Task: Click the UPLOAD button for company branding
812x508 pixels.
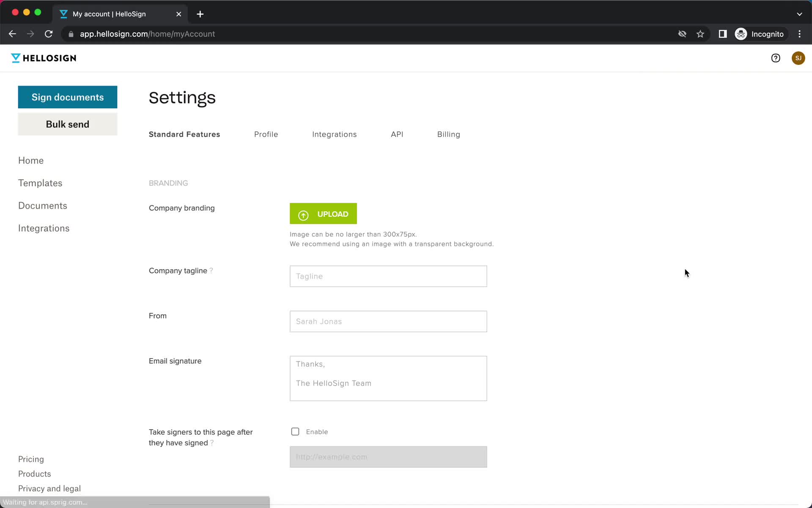Action: pyautogui.click(x=323, y=214)
